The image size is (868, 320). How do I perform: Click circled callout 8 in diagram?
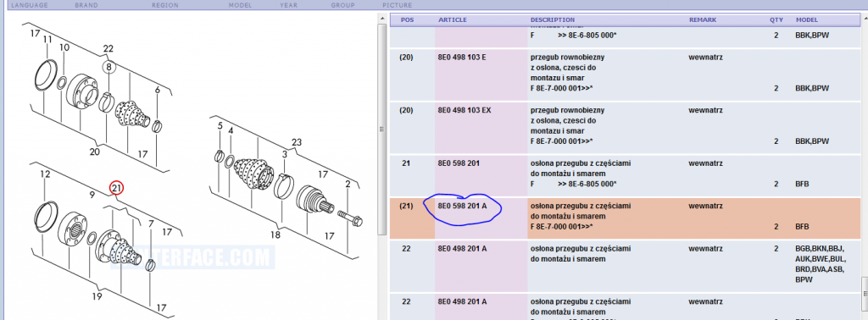click(109, 68)
